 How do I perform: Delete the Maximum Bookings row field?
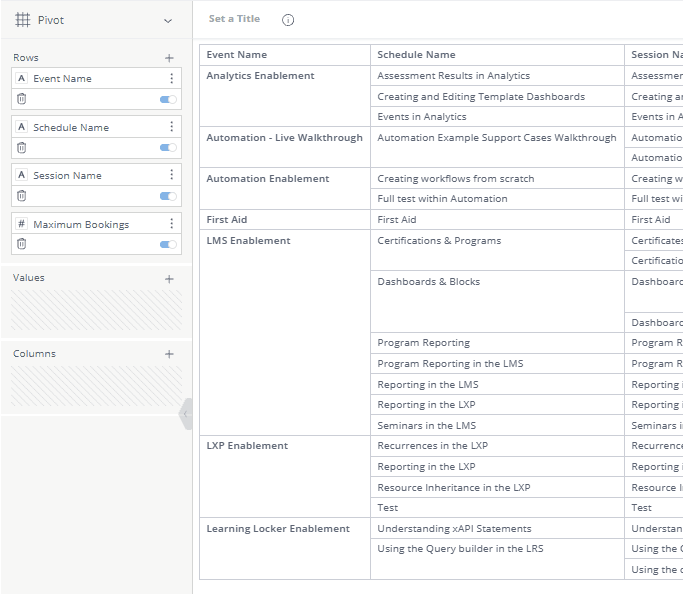pyautogui.click(x=21, y=244)
